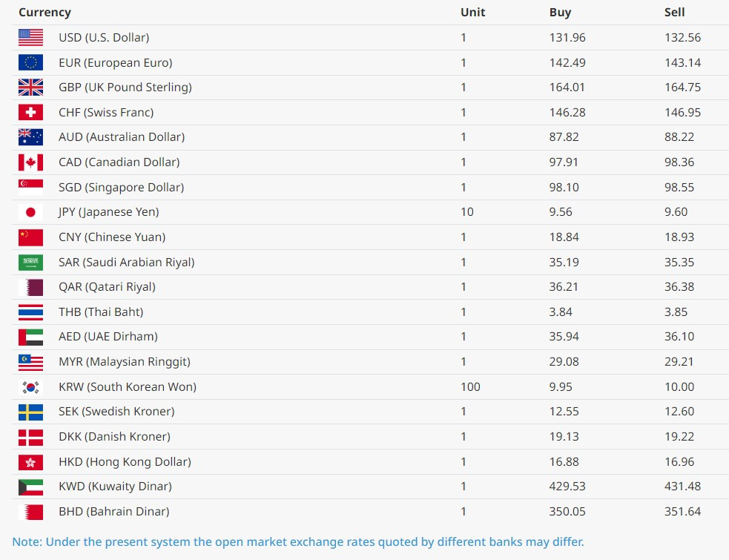Click the South Korean flag icon
The height and width of the screenshot is (560, 729).
(x=30, y=387)
